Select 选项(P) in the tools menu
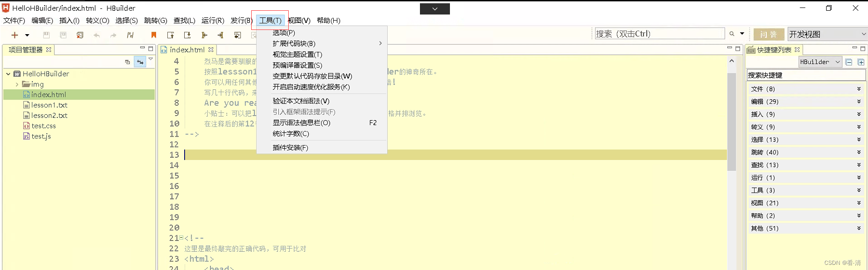The width and height of the screenshot is (868, 270). pyautogui.click(x=322, y=33)
